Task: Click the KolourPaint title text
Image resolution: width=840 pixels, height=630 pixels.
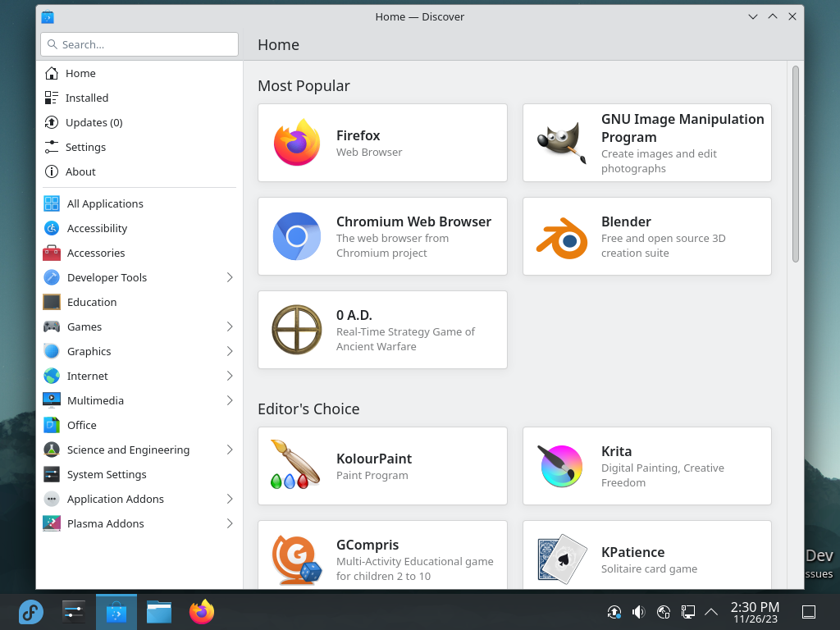Action: click(x=374, y=459)
